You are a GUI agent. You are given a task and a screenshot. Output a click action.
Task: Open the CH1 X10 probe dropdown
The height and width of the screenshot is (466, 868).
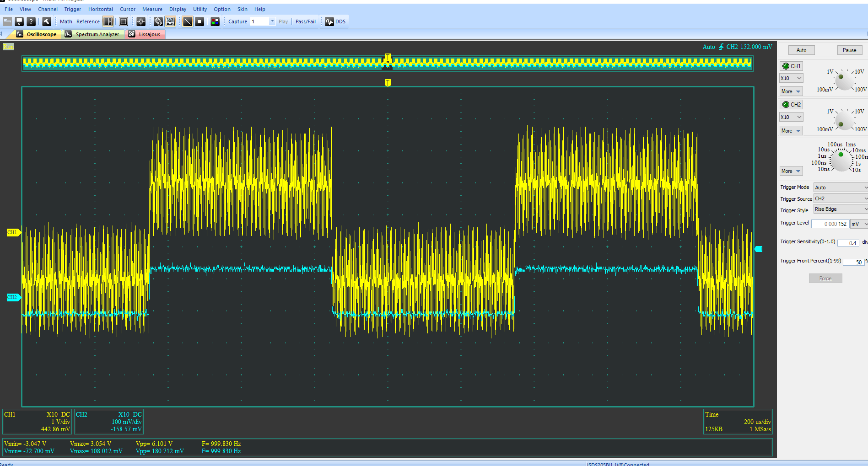click(x=791, y=78)
